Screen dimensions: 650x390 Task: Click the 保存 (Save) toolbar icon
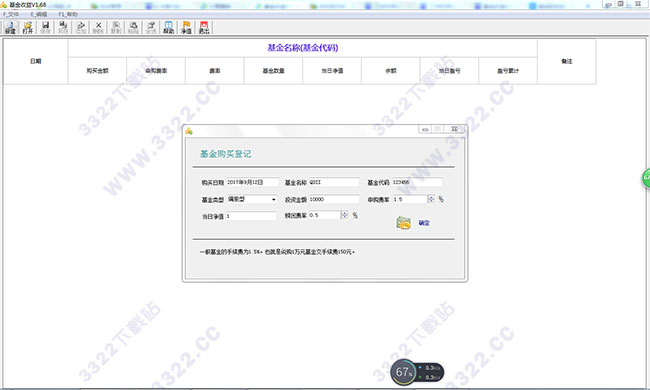click(x=46, y=27)
